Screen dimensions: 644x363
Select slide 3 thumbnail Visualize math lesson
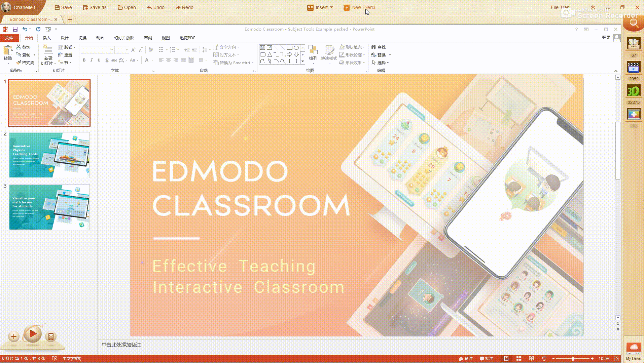coord(49,207)
